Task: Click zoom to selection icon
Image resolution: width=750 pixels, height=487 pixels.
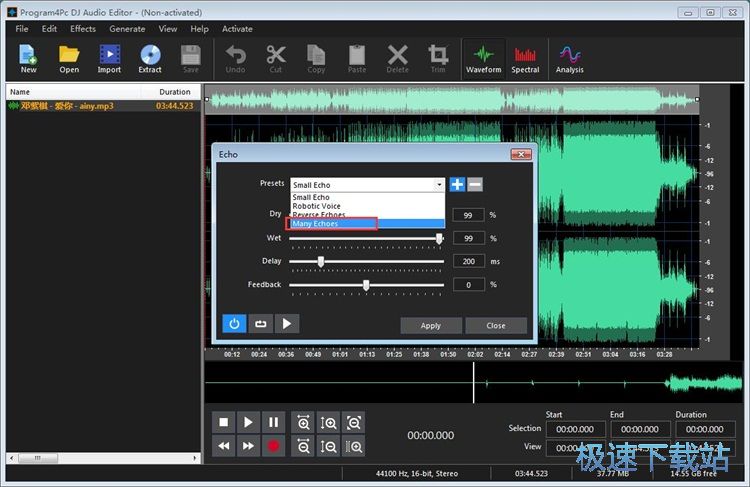Action: [x=354, y=446]
